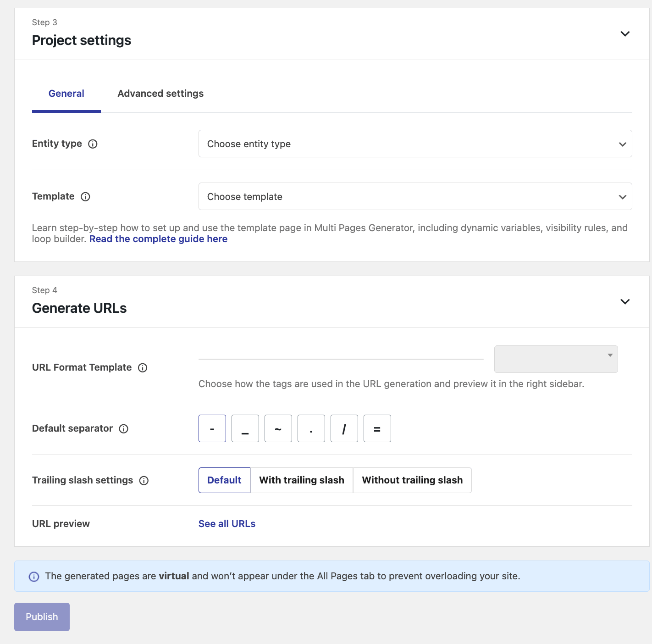Select the hyphen separator option
This screenshot has width=652, height=644.
[x=212, y=428]
